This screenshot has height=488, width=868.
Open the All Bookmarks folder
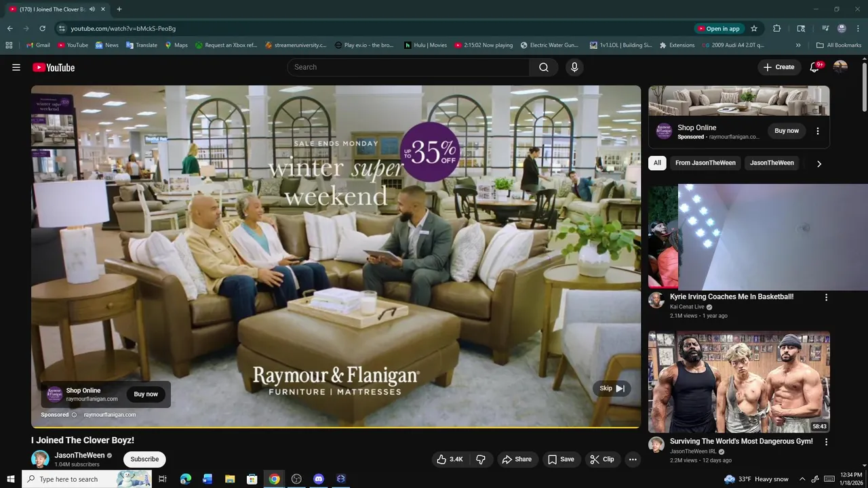click(839, 45)
